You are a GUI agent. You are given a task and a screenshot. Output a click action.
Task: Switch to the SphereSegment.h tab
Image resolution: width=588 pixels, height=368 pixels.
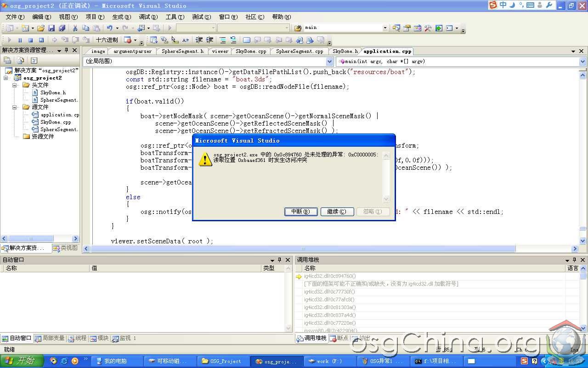pyautogui.click(x=182, y=51)
